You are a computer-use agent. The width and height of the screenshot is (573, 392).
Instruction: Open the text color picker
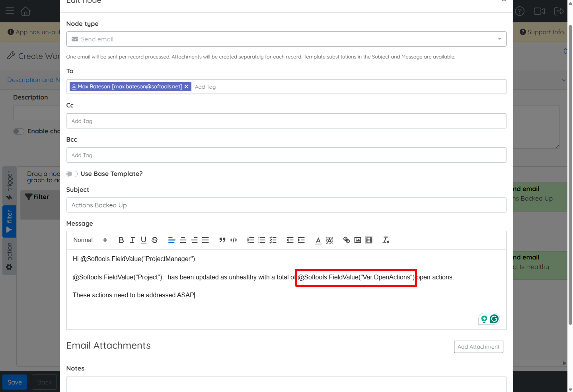coord(318,240)
